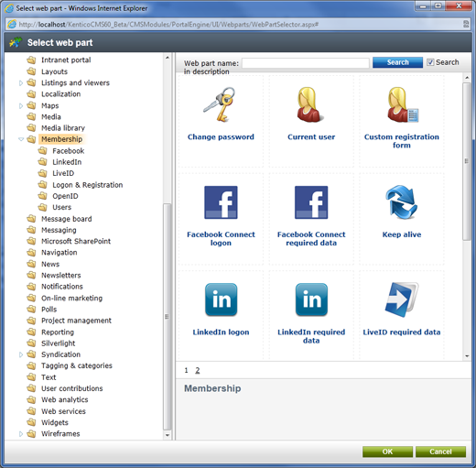Click tree scrollbar up arrow
The image size is (476, 468).
(168, 58)
